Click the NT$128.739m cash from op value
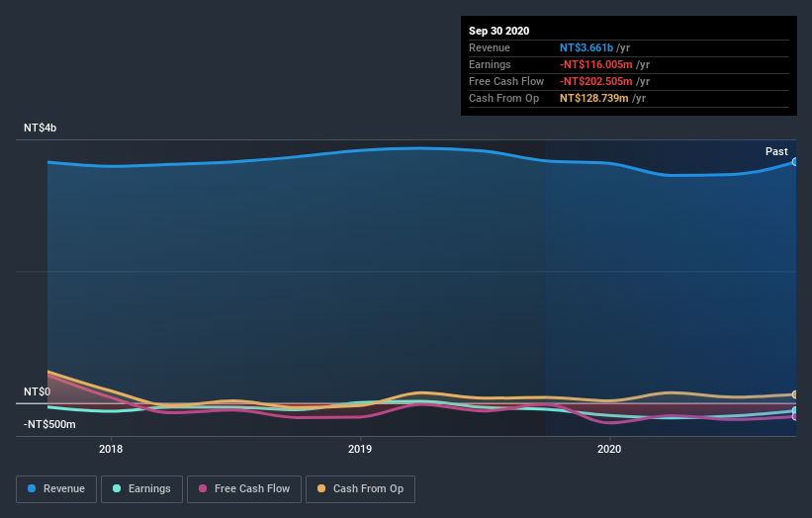The image size is (812, 518). (594, 98)
